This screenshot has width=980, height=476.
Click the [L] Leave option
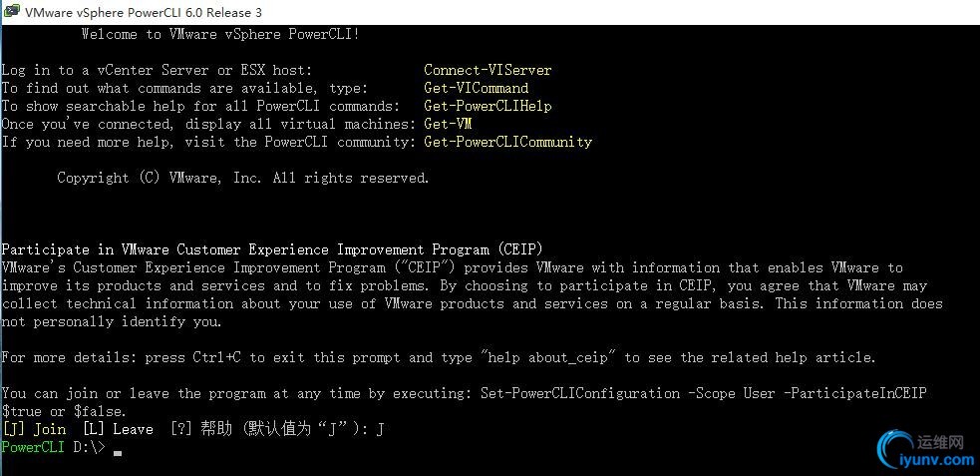[118, 429]
